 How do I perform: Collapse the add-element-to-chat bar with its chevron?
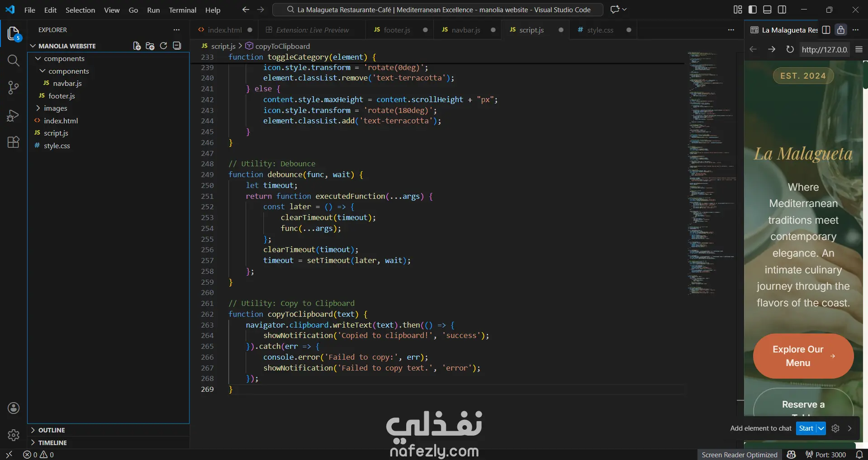click(x=849, y=428)
